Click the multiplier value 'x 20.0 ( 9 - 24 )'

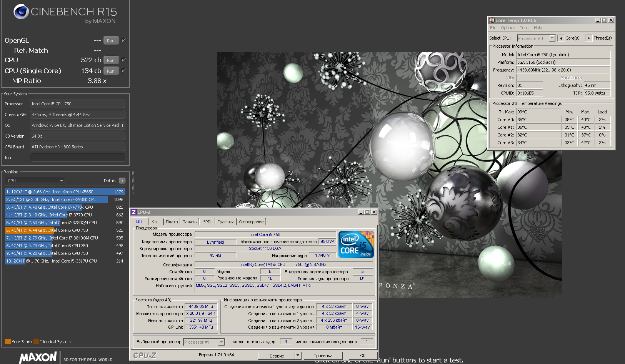pos(201,313)
